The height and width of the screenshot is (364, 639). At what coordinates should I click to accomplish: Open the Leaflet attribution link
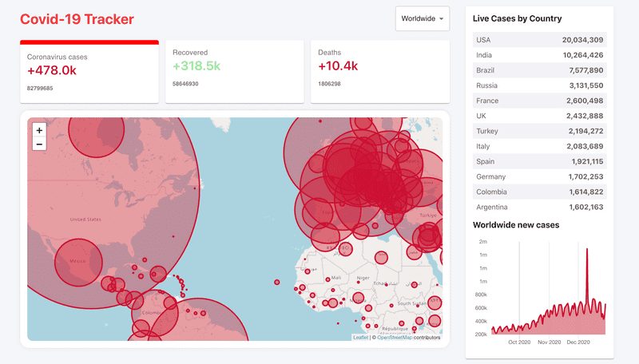click(360, 338)
